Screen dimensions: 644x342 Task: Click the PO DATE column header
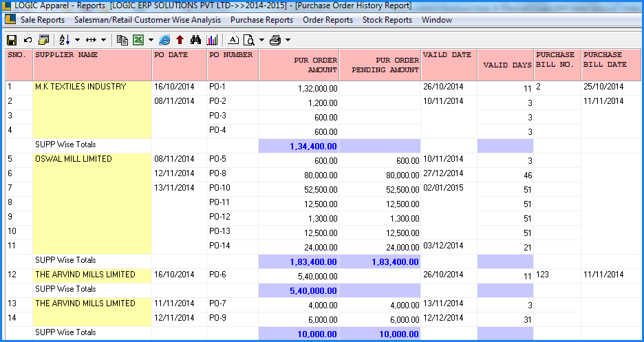(180, 65)
